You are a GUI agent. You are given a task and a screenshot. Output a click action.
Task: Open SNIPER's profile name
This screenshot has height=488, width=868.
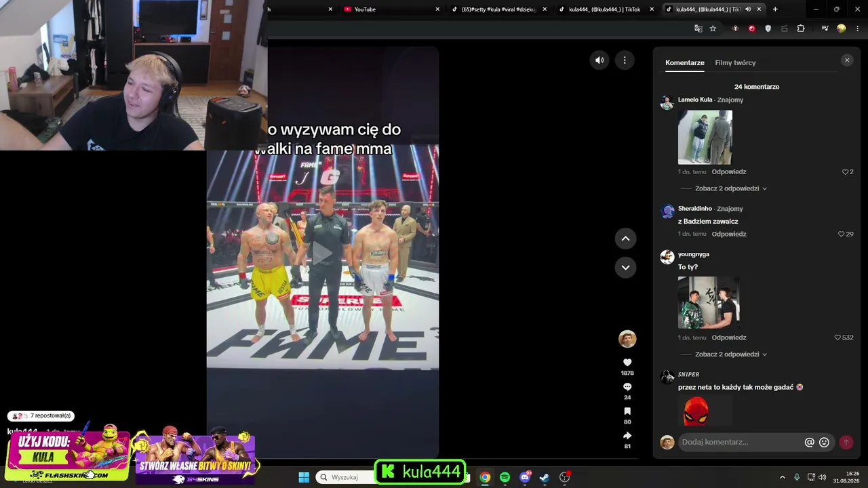(688, 375)
